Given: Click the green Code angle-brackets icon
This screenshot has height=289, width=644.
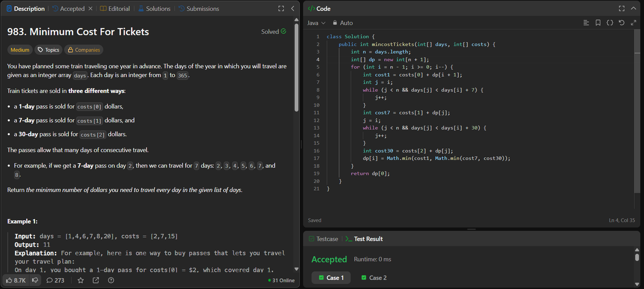Looking at the screenshot, I should [311, 9].
